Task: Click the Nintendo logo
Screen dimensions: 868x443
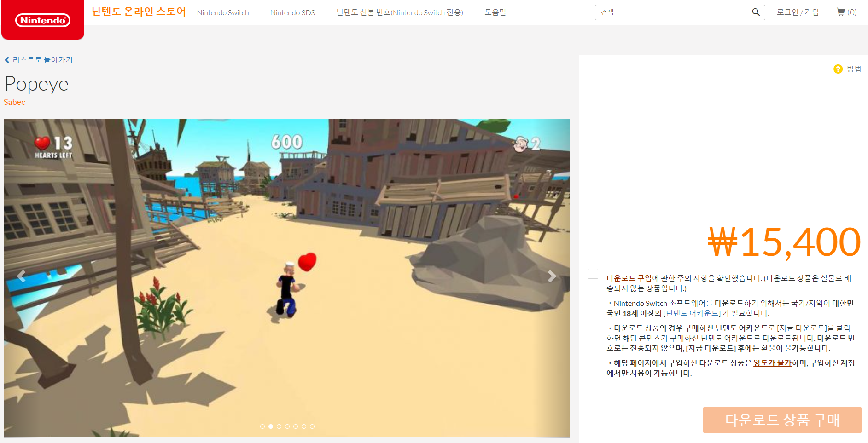Action: coord(43,20)
